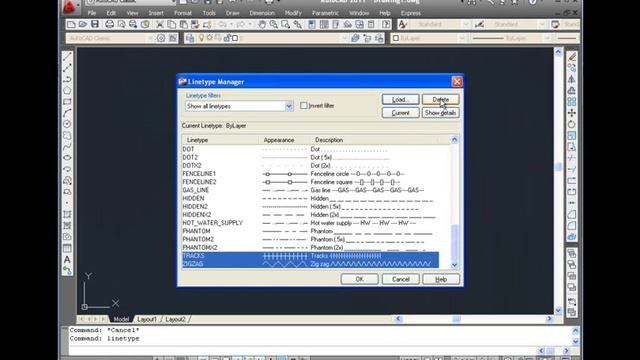Select the Line tool in Draw toolbar

click(67, 56)
